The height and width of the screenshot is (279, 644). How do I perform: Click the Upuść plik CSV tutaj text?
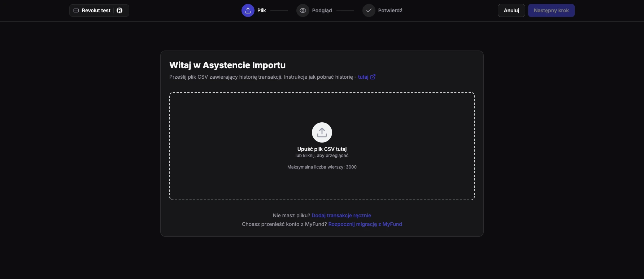[322, 149]
